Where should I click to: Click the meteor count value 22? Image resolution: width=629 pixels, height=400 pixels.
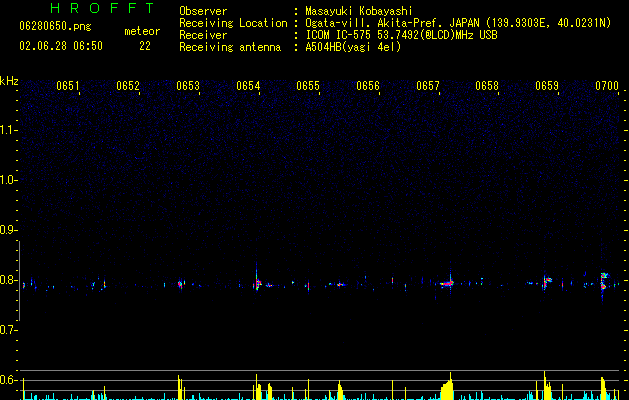(x=145, y=46)
